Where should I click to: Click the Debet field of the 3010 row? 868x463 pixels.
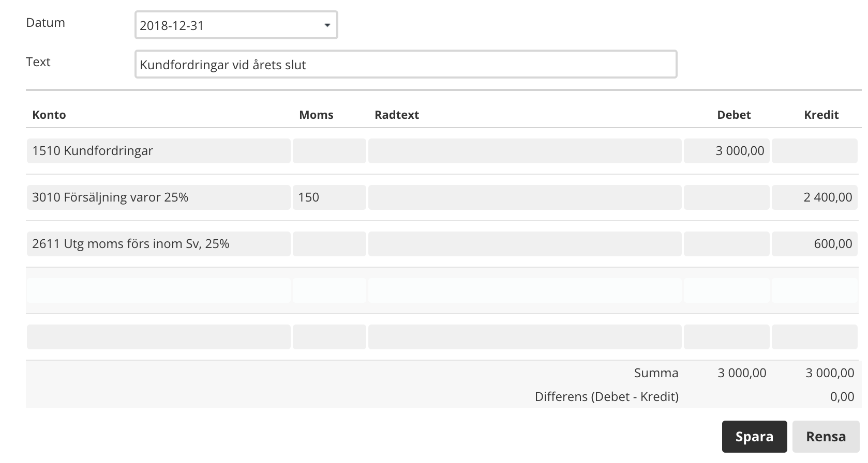tap(726, 197)
